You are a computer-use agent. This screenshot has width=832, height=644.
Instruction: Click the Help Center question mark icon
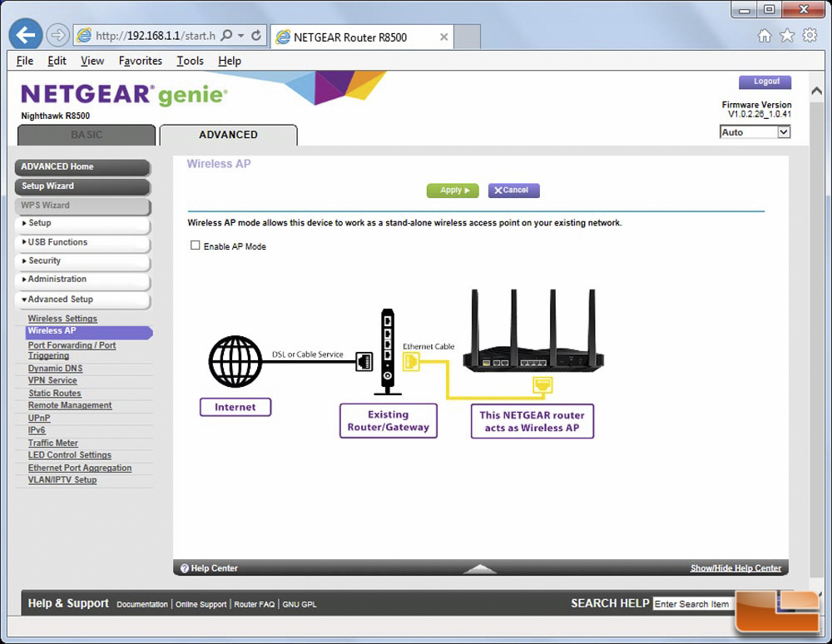coord(185,568)
